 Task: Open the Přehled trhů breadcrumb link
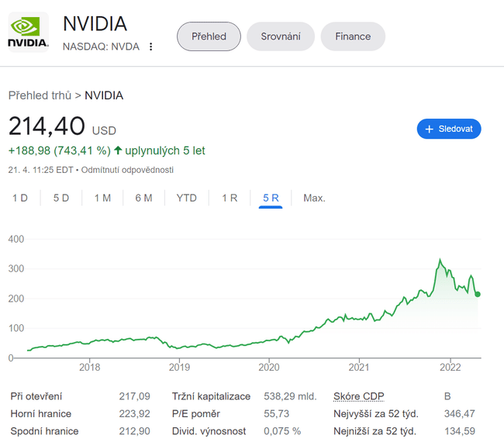[40, 95]
